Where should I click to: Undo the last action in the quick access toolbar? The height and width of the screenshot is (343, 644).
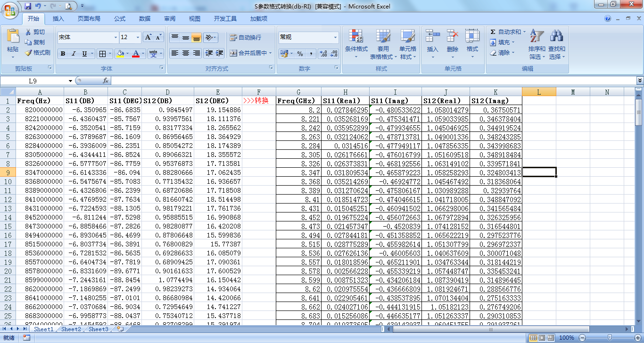(x=38, y=6)
